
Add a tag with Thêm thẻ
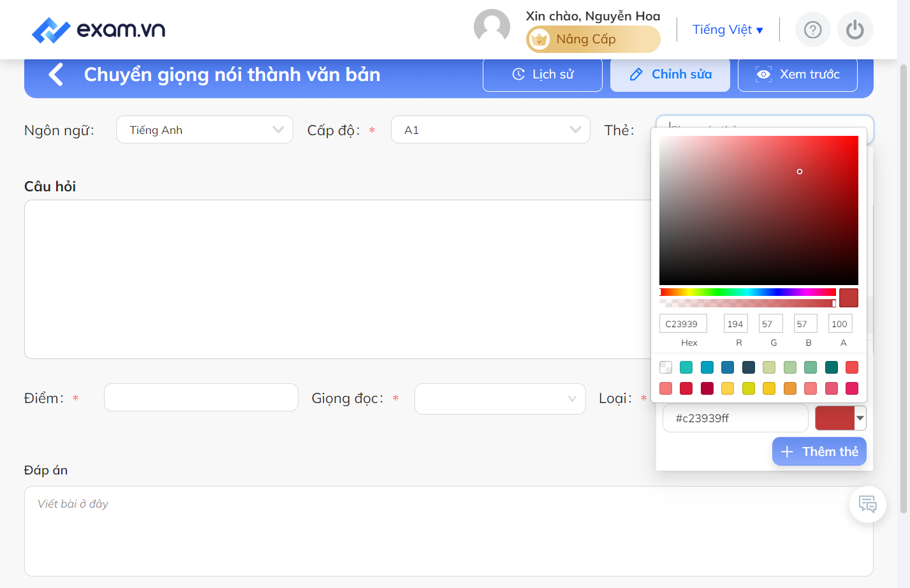pyautogui.click(x=819, y=452)
